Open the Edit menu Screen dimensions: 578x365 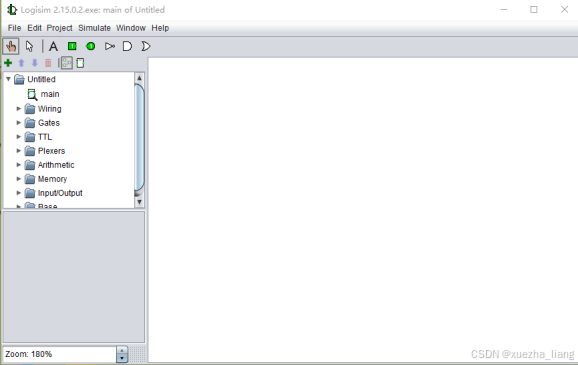pyautogui.click(x=34, y=28)
